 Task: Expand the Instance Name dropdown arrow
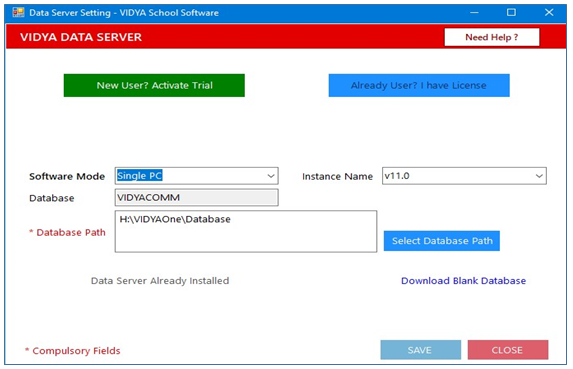coord(539,176)
